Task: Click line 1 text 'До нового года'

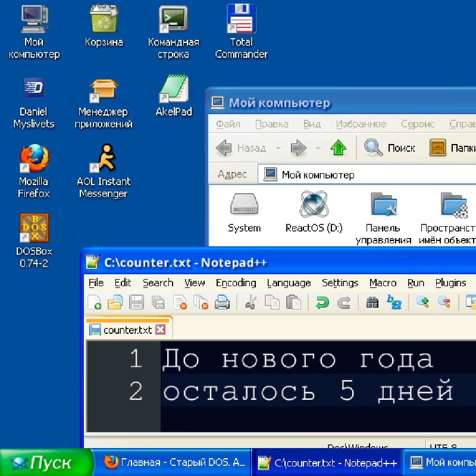Action: (297, 360)
